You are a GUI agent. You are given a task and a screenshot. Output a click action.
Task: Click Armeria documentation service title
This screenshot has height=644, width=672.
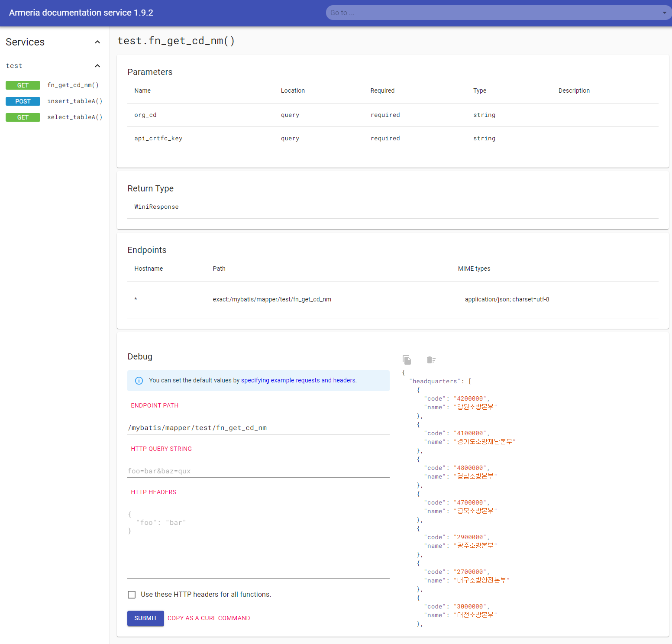81,13
